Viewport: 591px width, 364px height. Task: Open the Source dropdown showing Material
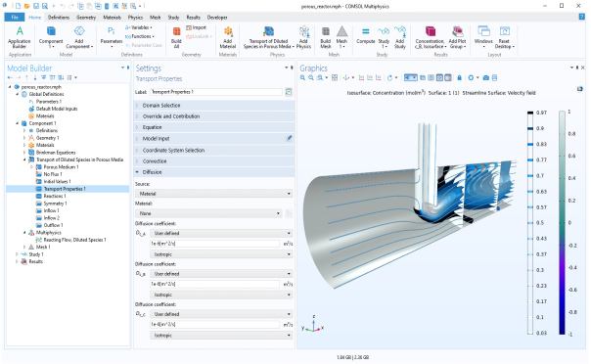pos(213,194)
